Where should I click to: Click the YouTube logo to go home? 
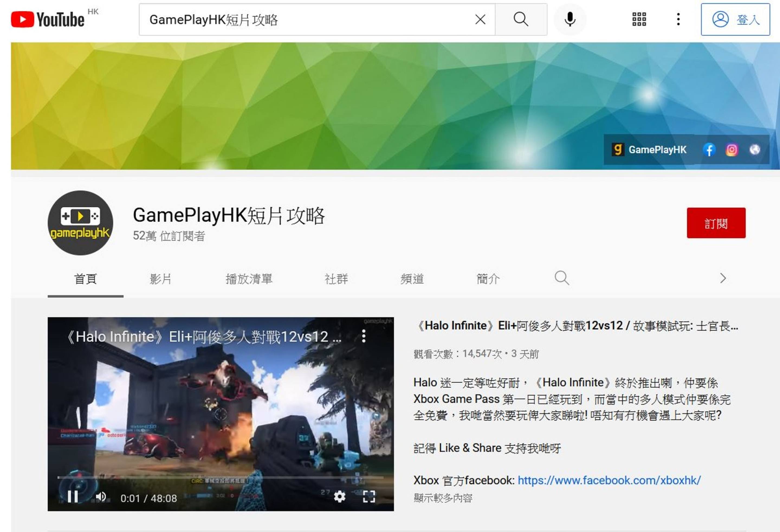(48, 19)
